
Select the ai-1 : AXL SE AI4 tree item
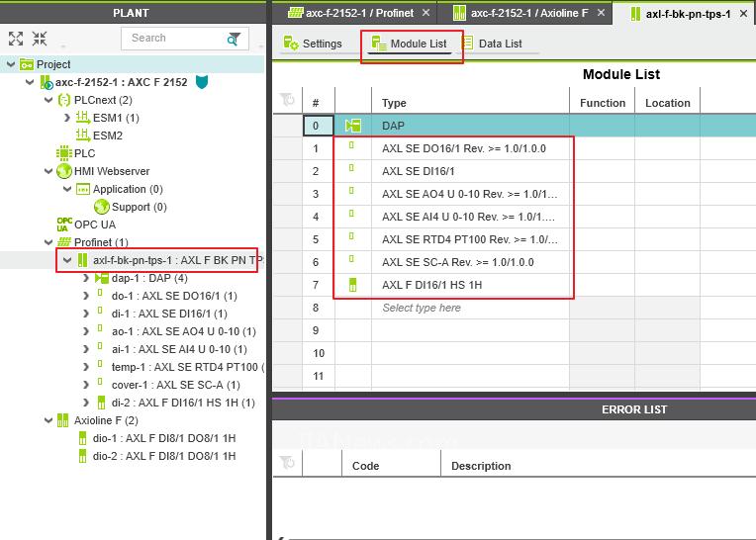tap(179, 349)
